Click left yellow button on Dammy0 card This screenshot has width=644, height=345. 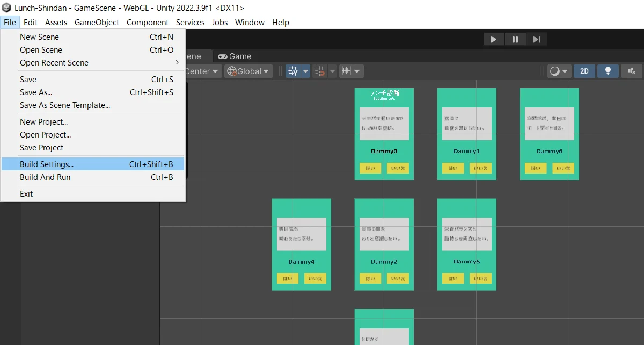370,168
